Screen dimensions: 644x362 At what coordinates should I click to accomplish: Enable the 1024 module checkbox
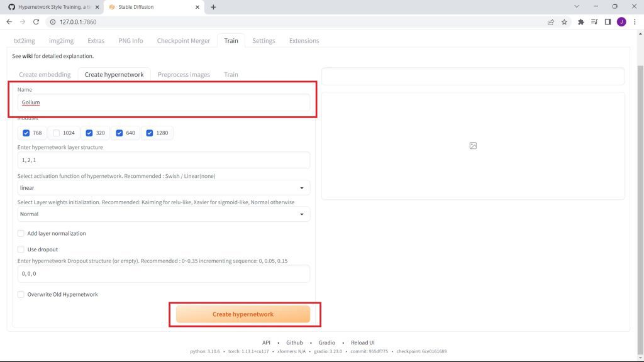click(x=57, y=133)
